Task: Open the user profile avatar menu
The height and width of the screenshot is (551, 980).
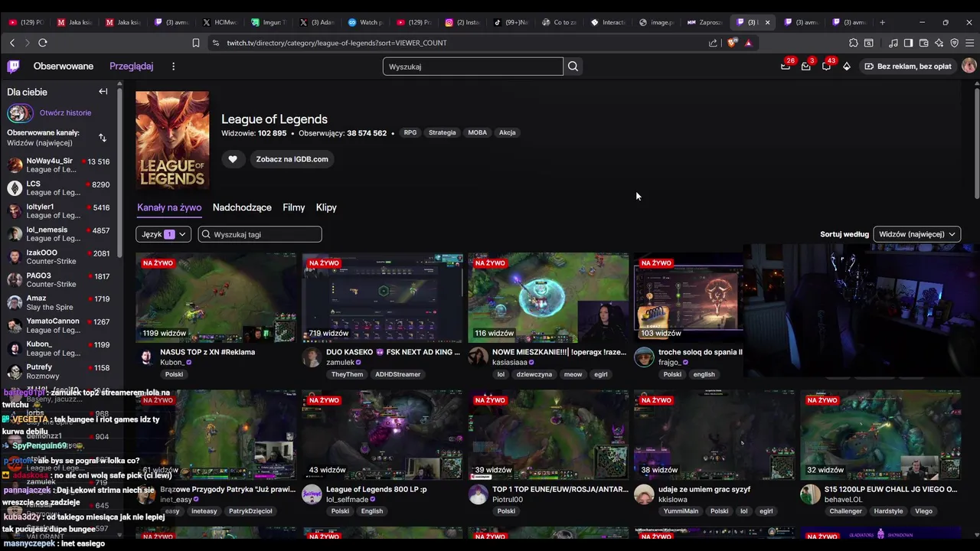Action: point(969,67)
